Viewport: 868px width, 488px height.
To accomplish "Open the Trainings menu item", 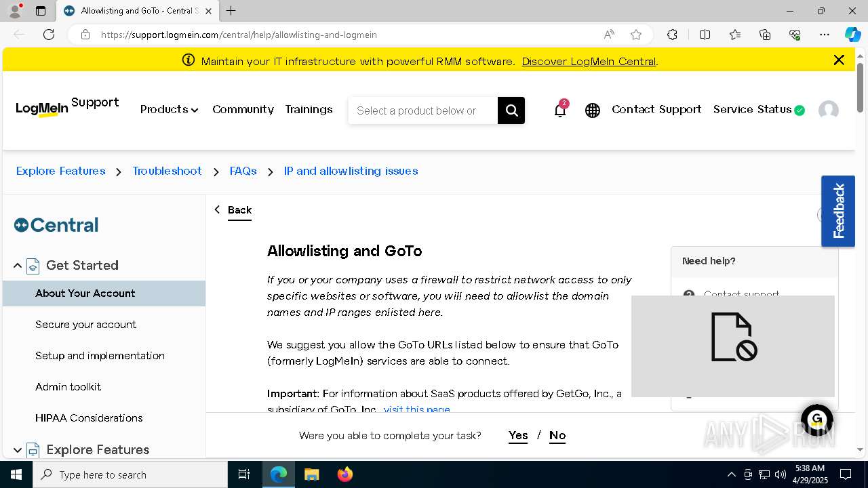I will (x=309, y=110).
